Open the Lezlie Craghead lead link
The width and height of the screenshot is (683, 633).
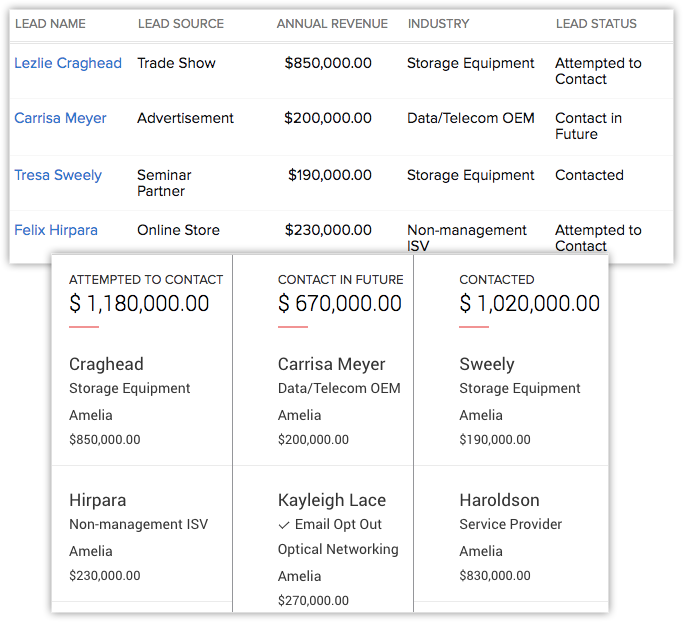[x=68, y=63]
